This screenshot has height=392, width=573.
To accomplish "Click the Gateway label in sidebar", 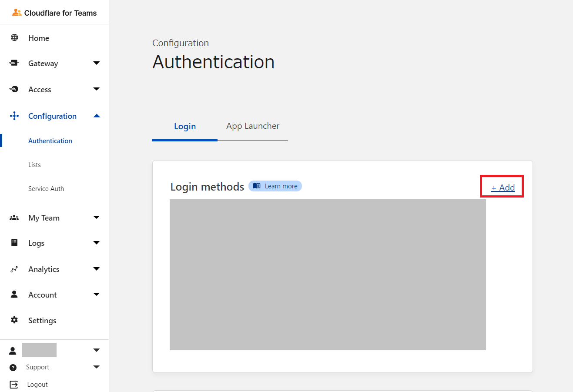I will (43, 64).
